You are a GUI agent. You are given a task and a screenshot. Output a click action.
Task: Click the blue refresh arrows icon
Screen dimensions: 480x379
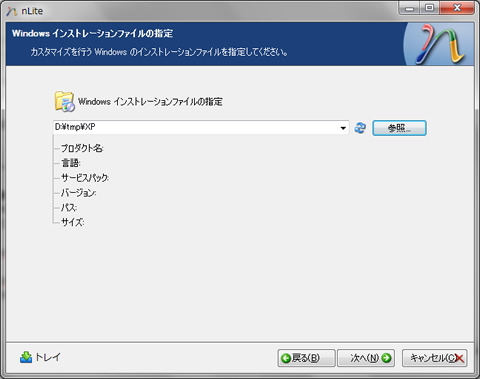pos(360,128)
